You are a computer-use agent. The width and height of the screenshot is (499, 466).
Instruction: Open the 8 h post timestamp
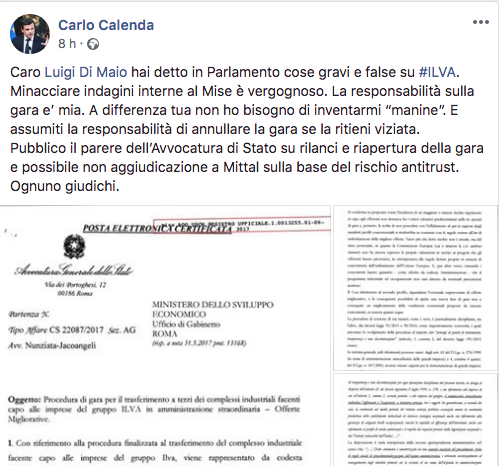(67, 44)
